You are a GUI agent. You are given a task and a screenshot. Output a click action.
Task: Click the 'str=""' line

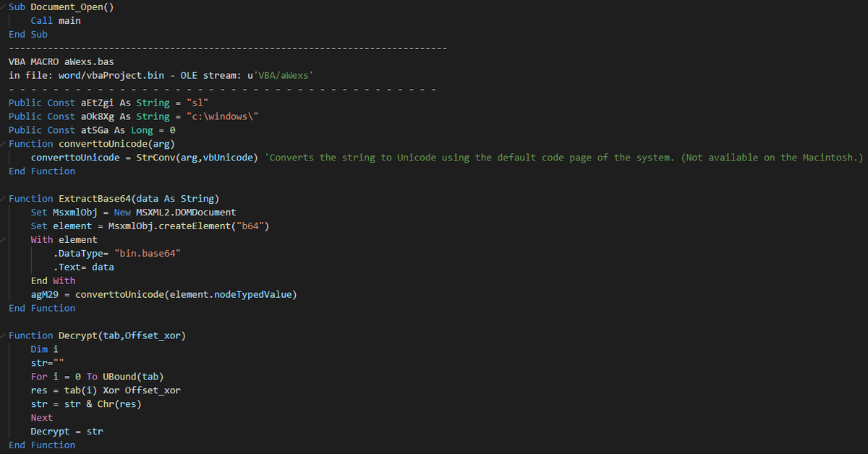pos(47,363)
